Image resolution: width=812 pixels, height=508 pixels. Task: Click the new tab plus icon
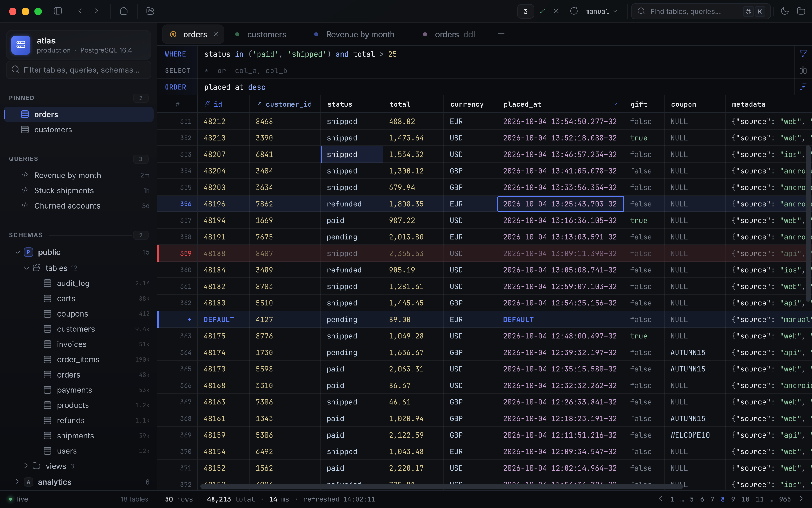click(501, 34)
